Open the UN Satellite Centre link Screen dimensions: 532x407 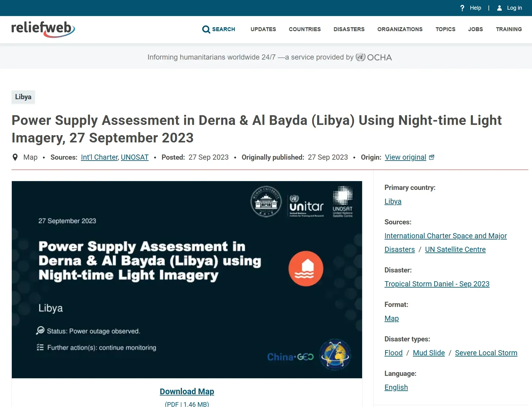(x=455, y=249)
